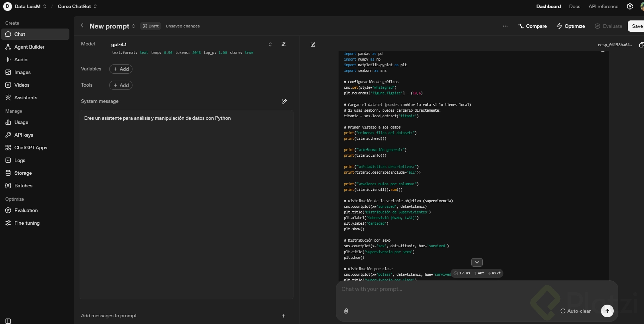Open the three-dots more options menu
This screenshot has height=324, width=644.
point(505,26)
